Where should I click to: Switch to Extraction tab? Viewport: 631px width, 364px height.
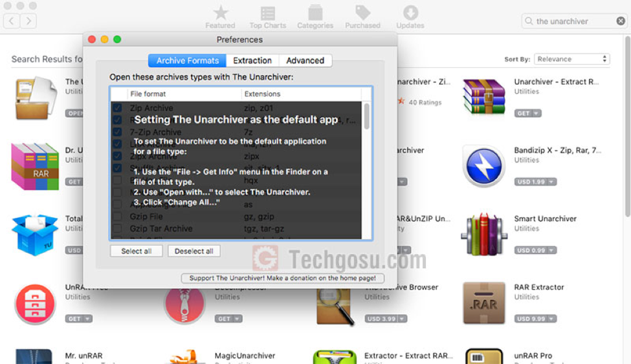tap(252, 60)
